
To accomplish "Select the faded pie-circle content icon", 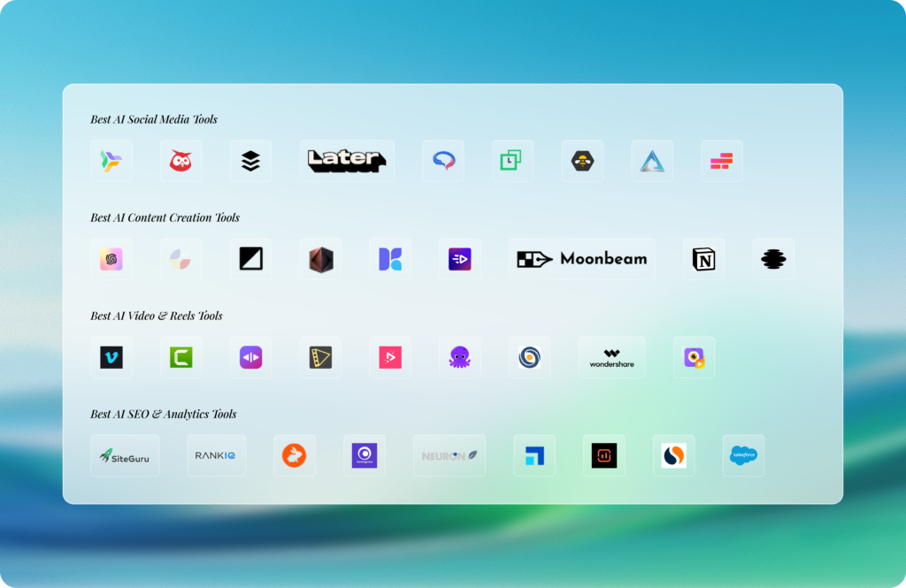I will (x=180, y=259).
